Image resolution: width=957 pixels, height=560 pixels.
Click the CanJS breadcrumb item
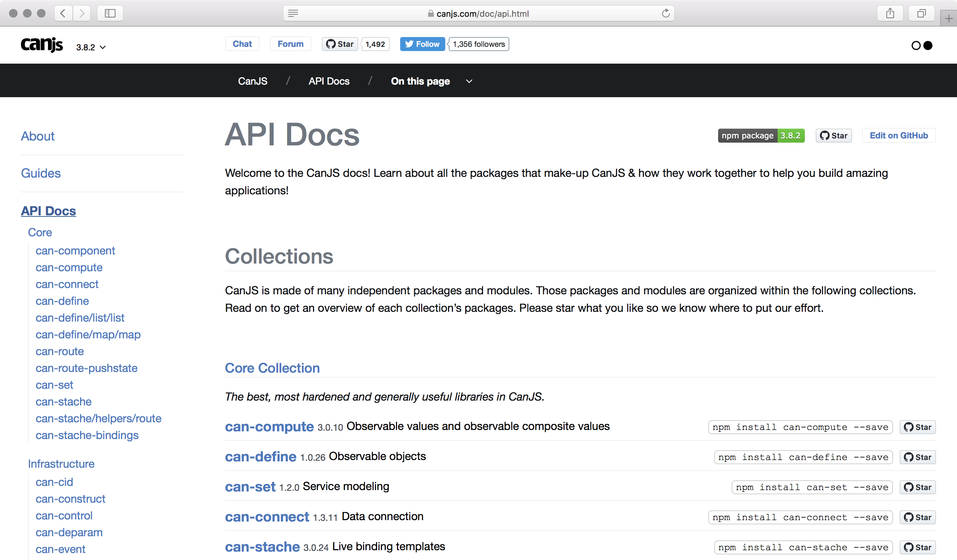253,81
